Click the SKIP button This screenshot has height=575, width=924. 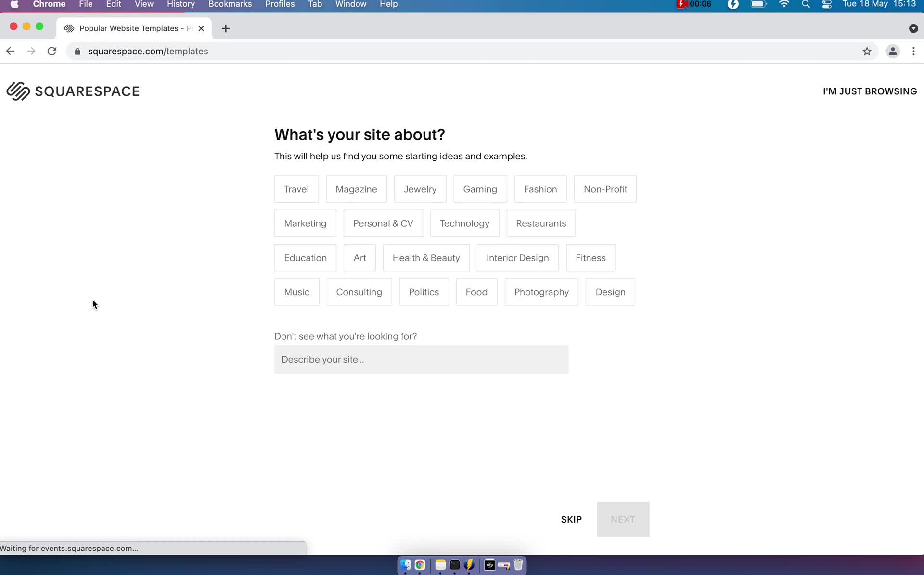(x=571, y=519)
